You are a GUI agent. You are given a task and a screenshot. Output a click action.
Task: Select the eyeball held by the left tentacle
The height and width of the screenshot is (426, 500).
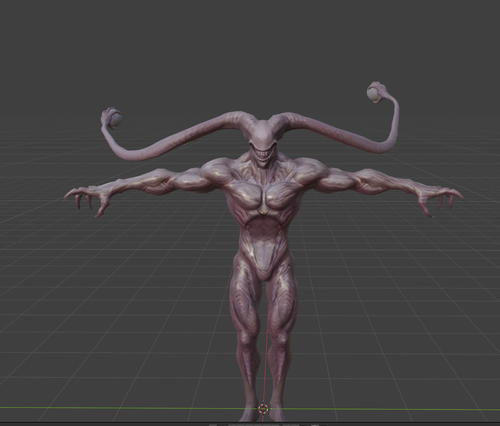pos(116,120)
